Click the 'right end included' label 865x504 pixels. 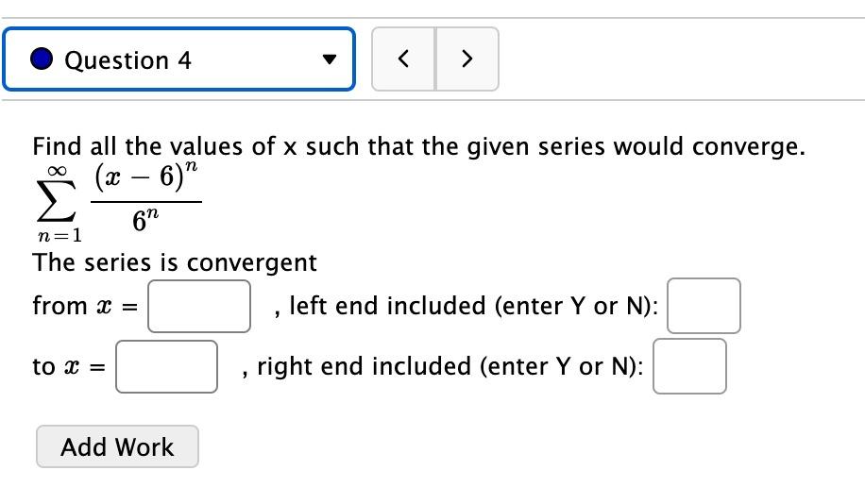point(449,366)
